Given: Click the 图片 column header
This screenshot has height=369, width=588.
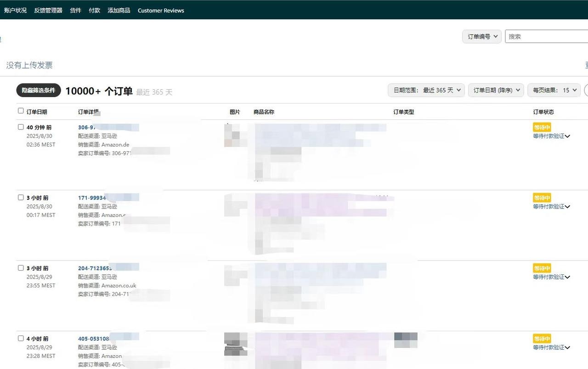Looking at the screenshot, I should coord(235,112).
